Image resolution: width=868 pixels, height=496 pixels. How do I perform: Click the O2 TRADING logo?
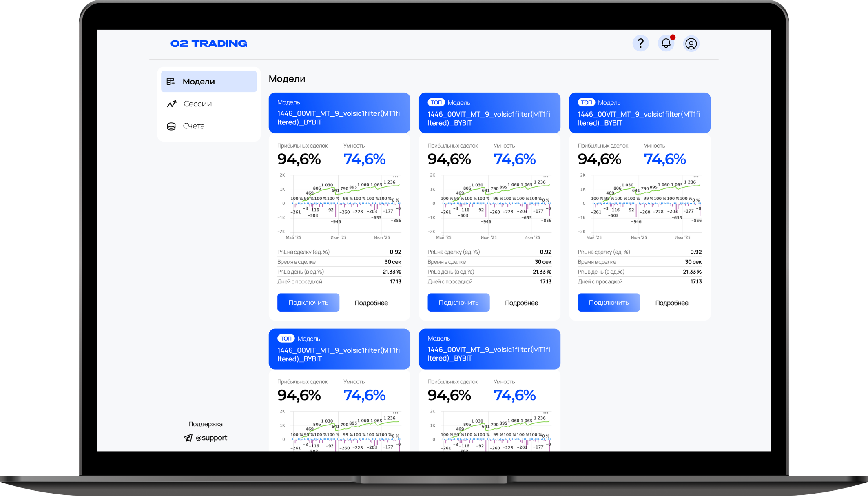[209, 44]
